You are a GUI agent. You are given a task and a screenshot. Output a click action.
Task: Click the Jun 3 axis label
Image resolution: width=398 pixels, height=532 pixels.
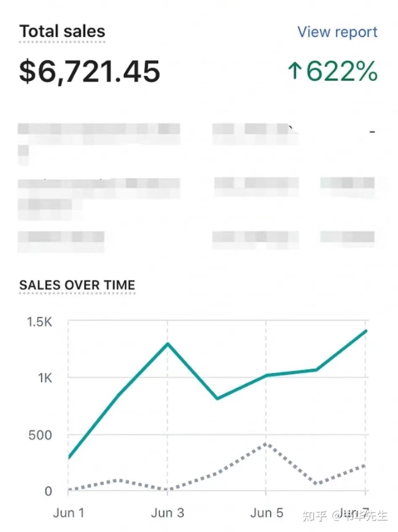point(167,513)
